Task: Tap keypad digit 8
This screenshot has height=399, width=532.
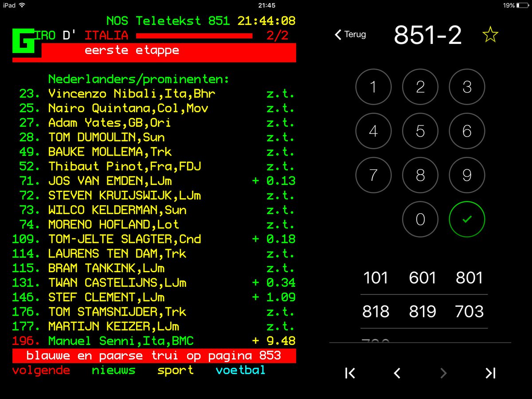Action: coord(420,176)
